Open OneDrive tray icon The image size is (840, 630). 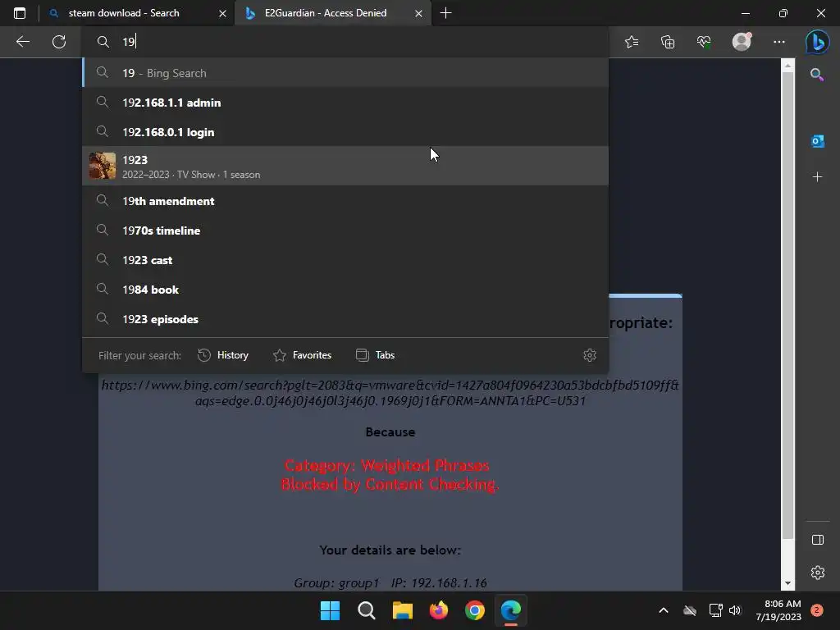[x=689, y=610]
